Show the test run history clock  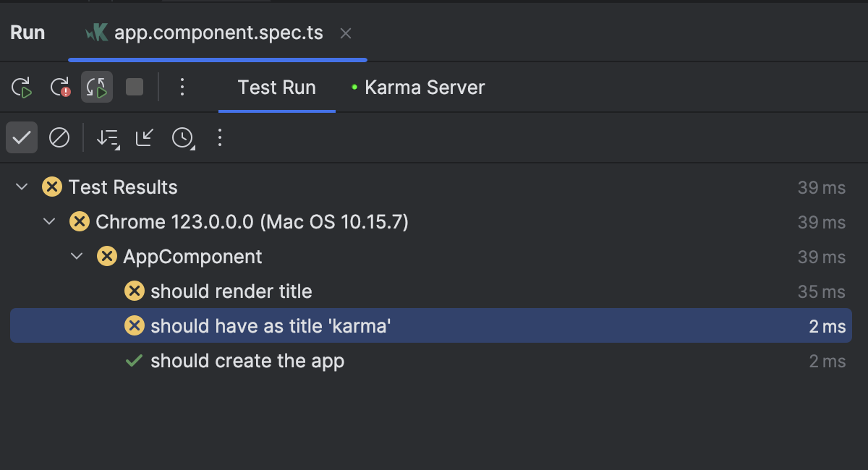pyautogui.click(x=182, y=137)
